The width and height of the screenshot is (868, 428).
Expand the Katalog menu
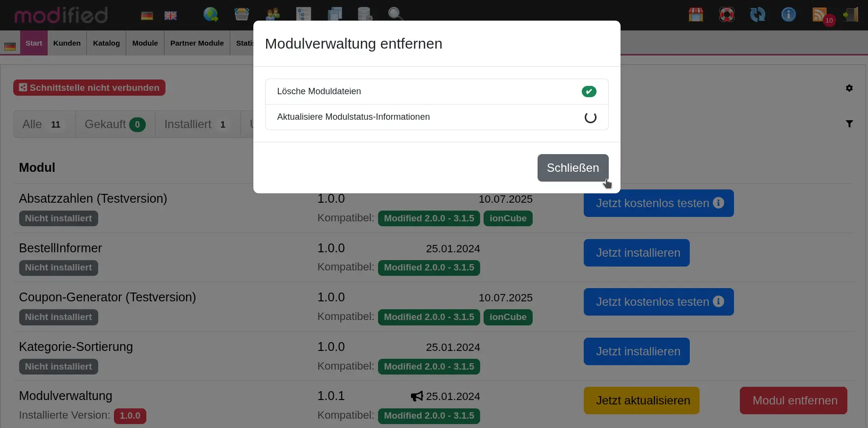pos(106,43)
